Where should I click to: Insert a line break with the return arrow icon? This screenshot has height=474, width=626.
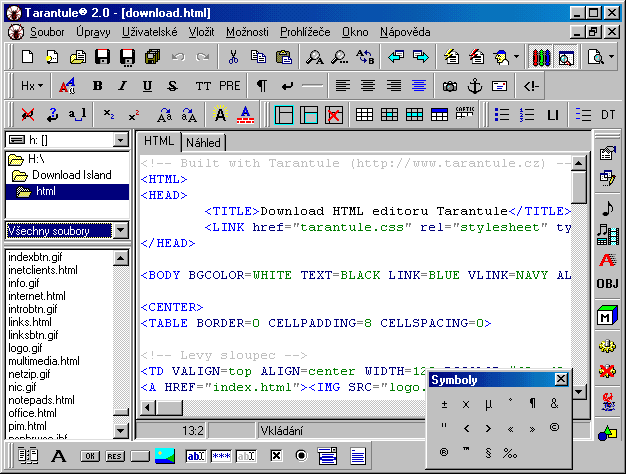[x=287, y=86]
